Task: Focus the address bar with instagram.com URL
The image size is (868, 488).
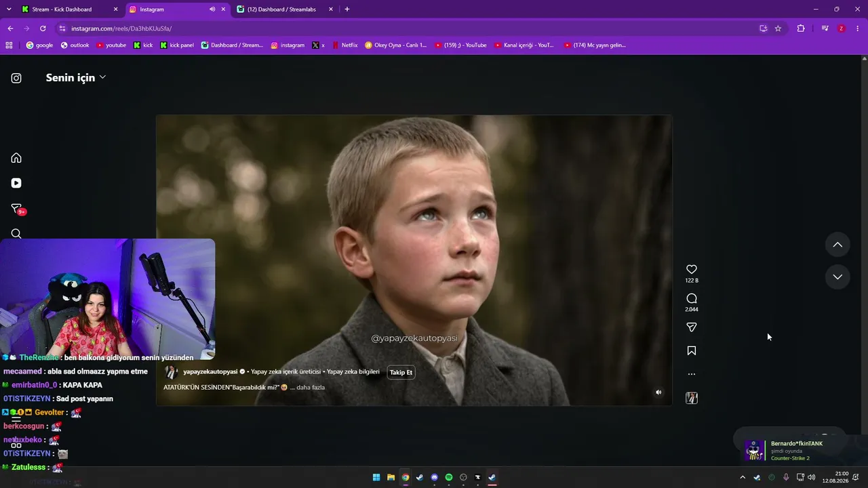Action: [407, 28]
